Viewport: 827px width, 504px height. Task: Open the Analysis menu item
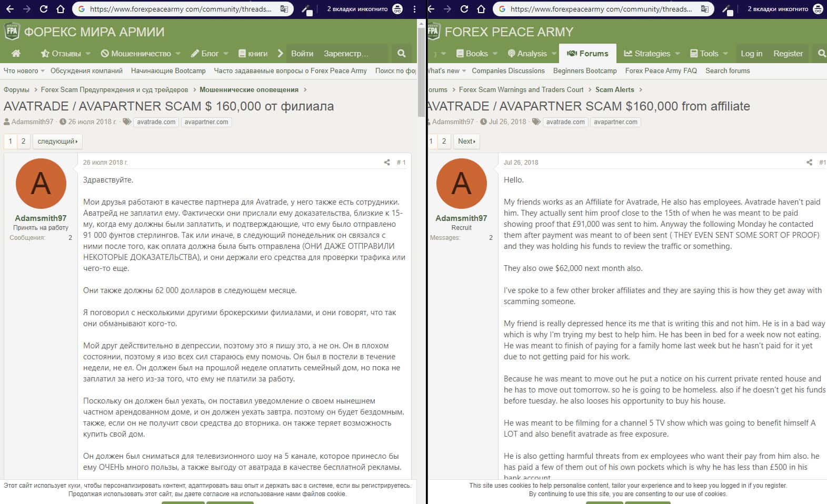tap(527, 54)
